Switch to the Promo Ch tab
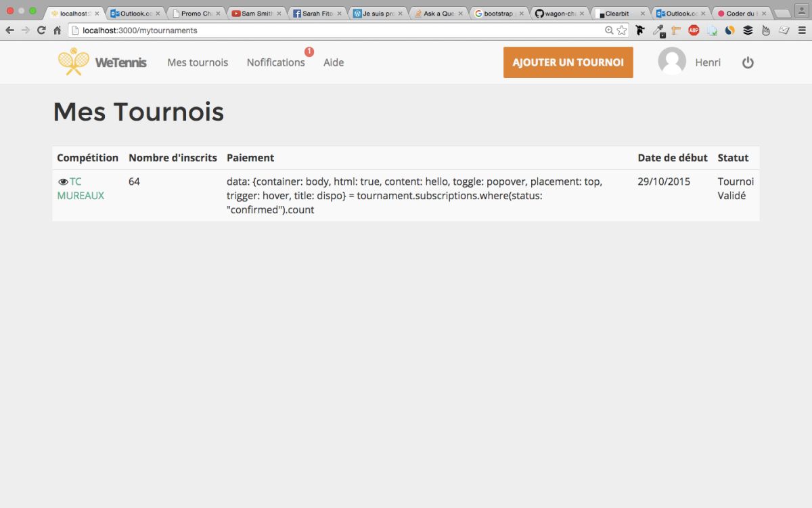Viewport: 812px width, 508px height. [x=196, y=13]
